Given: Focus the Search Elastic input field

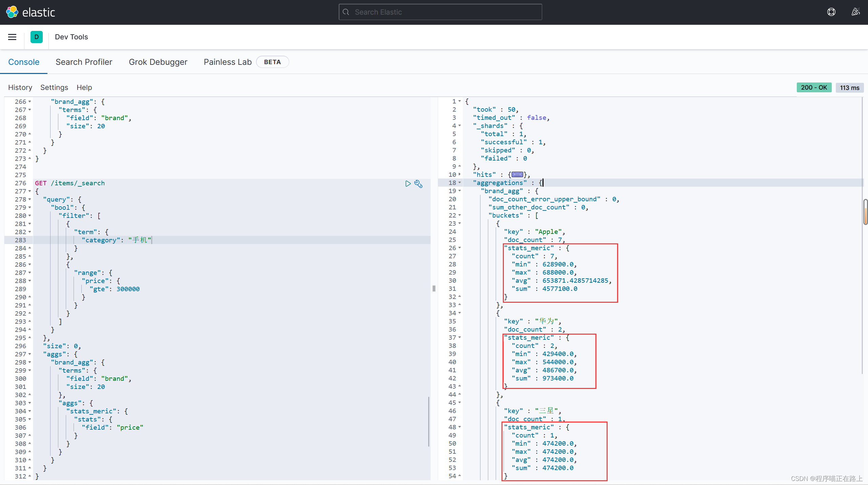Looking at the screenshot, I should [x=440, y=12].
